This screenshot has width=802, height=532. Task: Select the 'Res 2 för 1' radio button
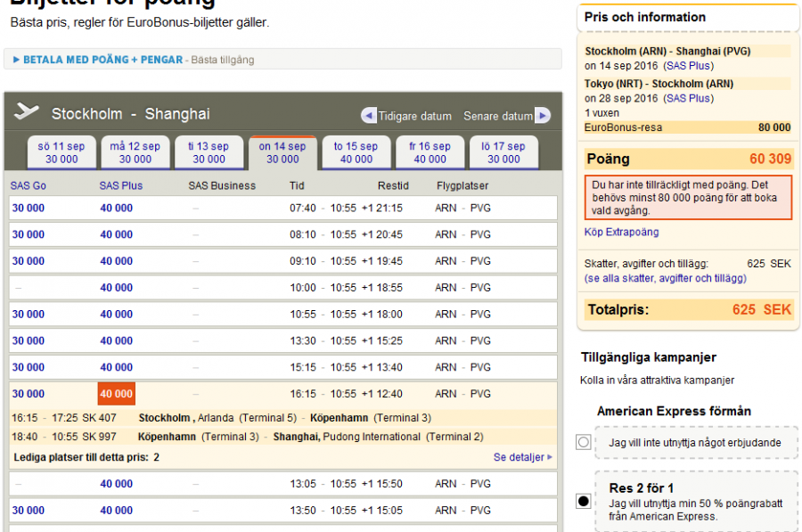tap(584, 502)
